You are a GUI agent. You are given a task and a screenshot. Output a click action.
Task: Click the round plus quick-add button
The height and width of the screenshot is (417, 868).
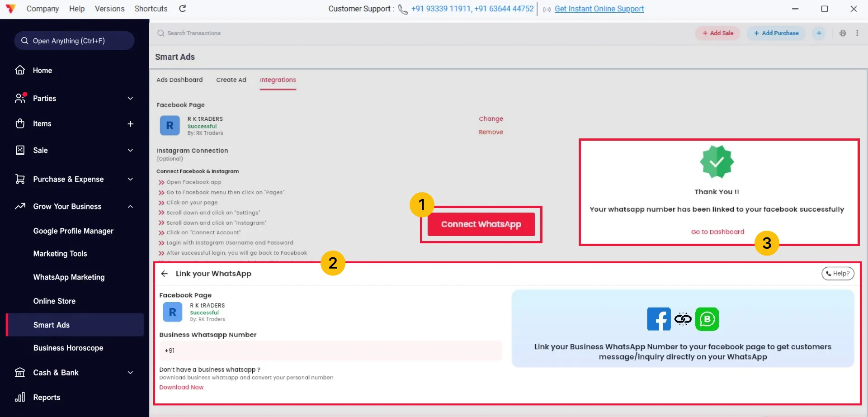[819, 33]
